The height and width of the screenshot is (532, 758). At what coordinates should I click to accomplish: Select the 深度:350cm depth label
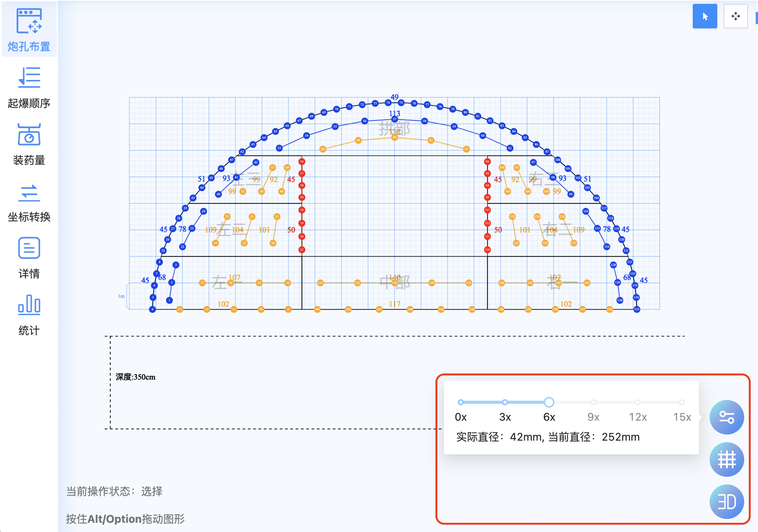point(136,377)
